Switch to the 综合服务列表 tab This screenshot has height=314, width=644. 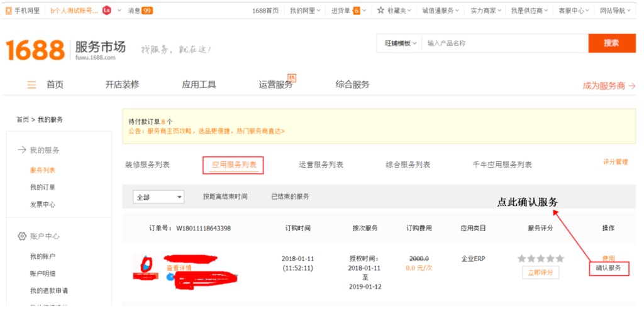[x=408, y=165]
